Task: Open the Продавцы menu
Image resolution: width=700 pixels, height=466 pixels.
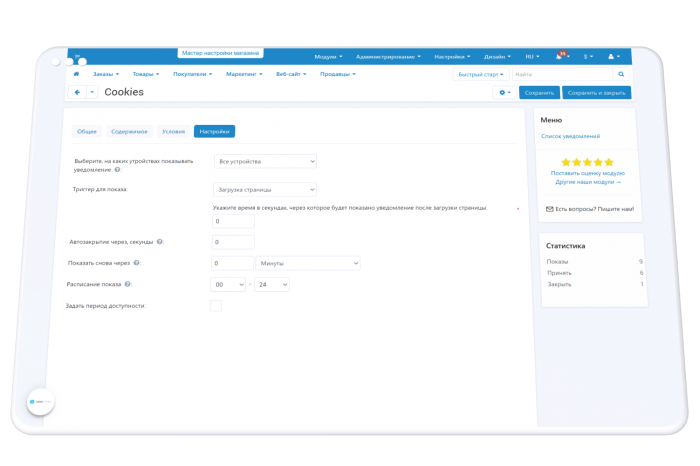Action: tap(338, 74)
